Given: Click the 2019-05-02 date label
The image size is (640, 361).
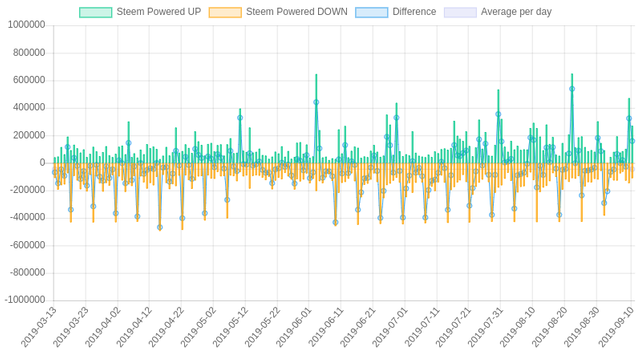Looking at the screenshot, I should (198, 327).
